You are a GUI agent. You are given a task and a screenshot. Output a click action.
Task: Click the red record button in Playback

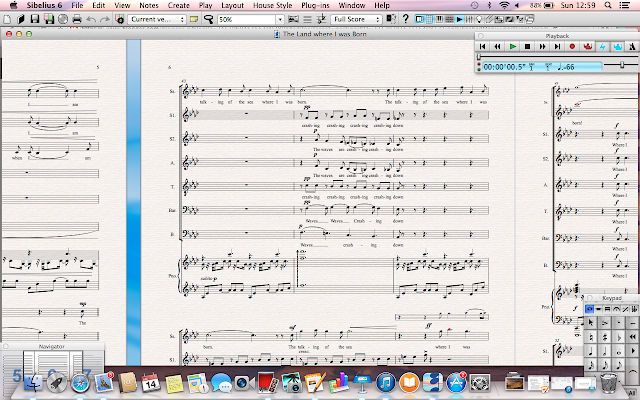572,47
